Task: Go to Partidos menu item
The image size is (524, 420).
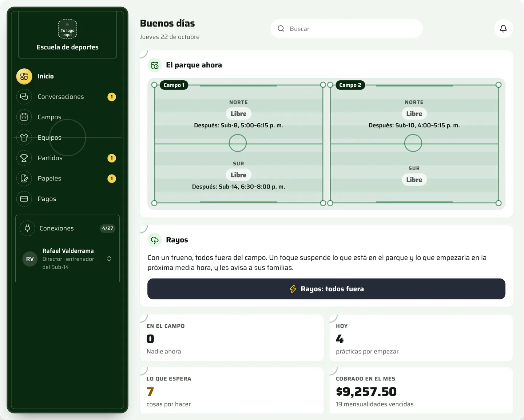Action: 68,158
